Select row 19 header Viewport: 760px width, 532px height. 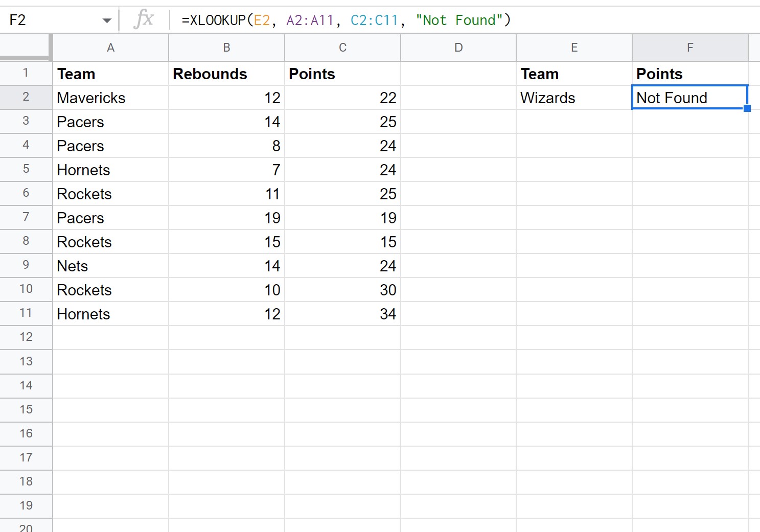tap(26, 506)
